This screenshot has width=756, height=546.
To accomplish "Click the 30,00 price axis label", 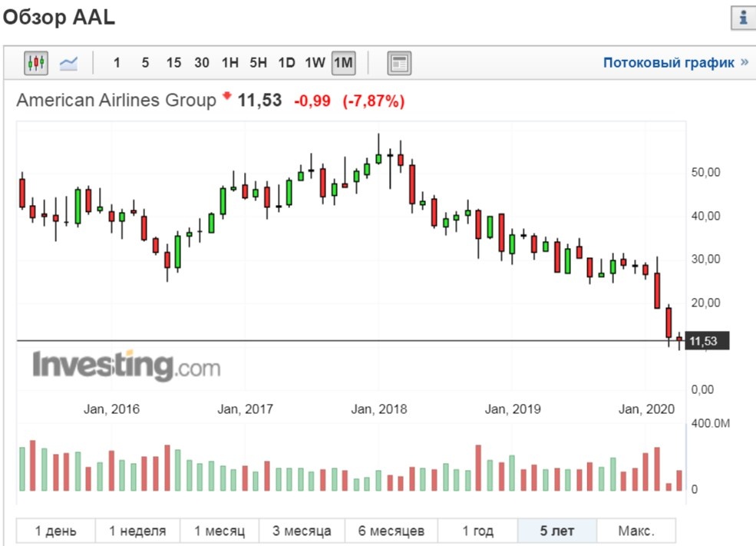I will click(705, 259).
